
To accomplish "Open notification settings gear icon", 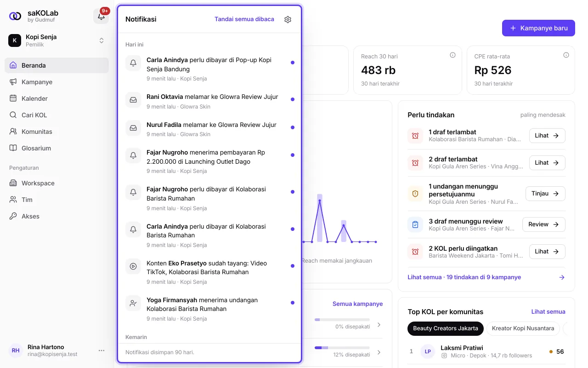I will 288,19.
